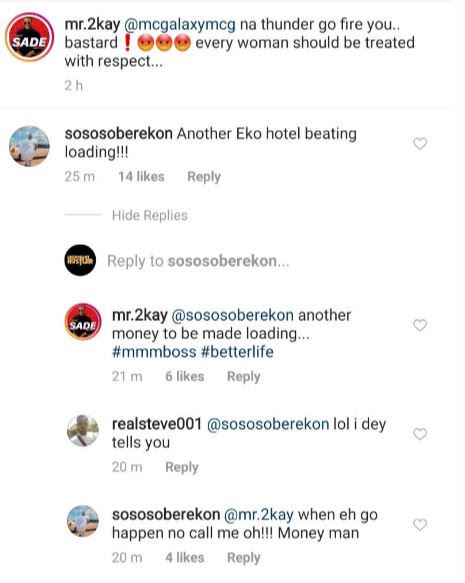The image size is (465, 583).
Task: Open the @mcgalaxymcg mention link
Action: coord(180,25)
